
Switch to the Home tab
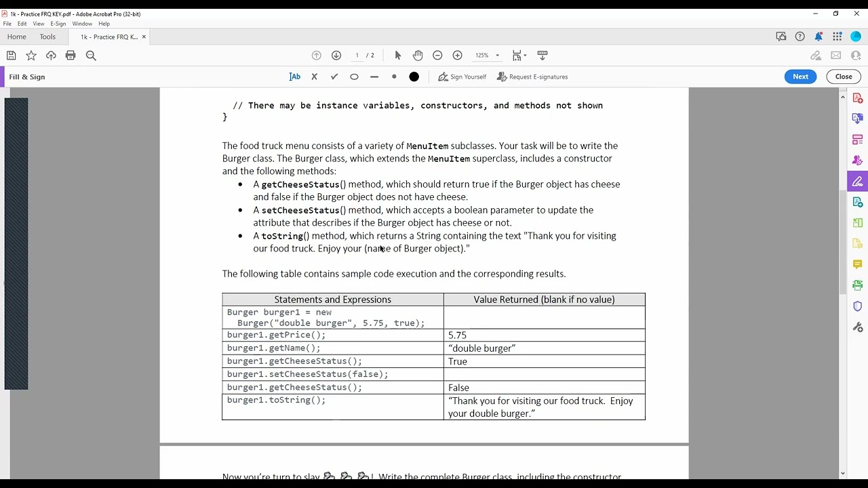(16, 37)
